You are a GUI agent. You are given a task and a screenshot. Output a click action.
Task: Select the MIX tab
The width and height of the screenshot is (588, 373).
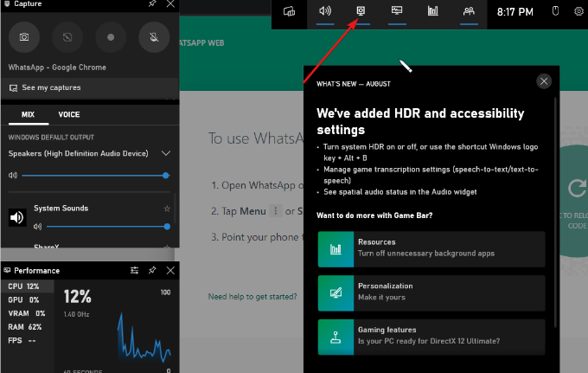coord(29,114)
